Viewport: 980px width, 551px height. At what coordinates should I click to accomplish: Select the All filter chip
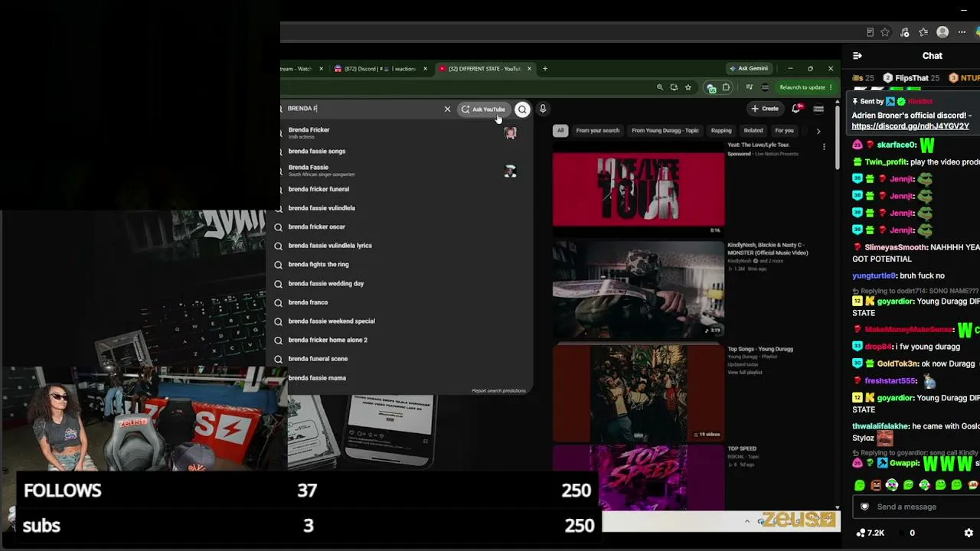click(x=560, y=131)
